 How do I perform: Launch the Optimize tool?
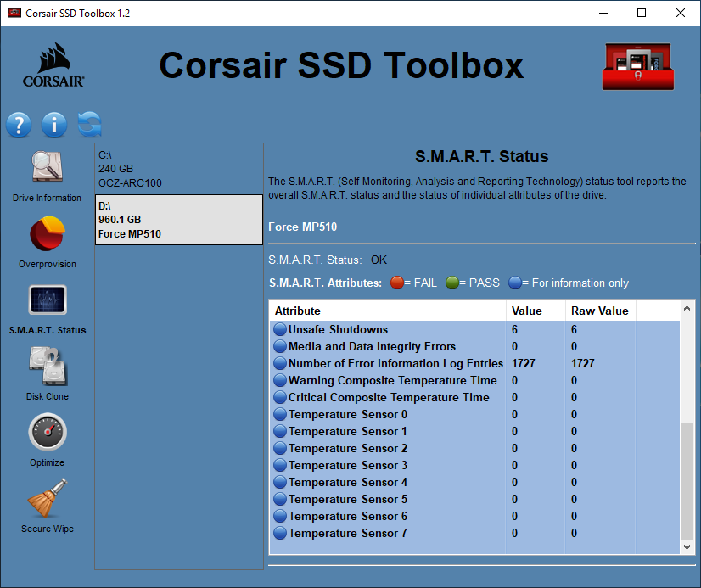(47, 437)
